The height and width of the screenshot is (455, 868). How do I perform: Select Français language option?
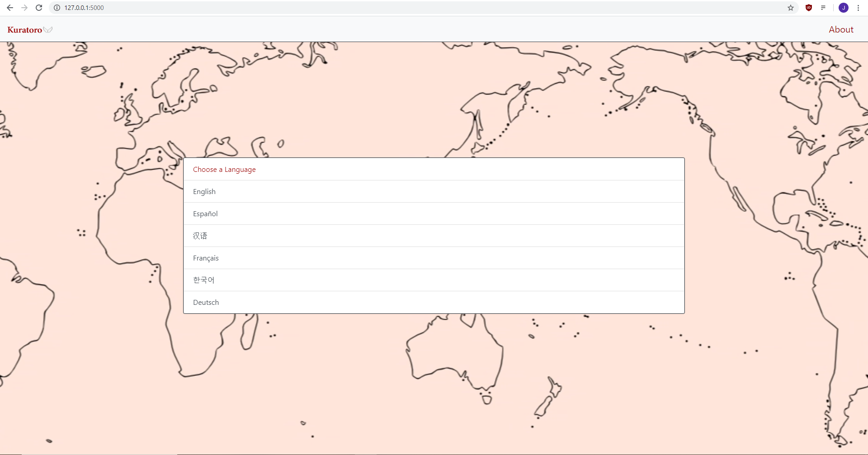point(434,258)
